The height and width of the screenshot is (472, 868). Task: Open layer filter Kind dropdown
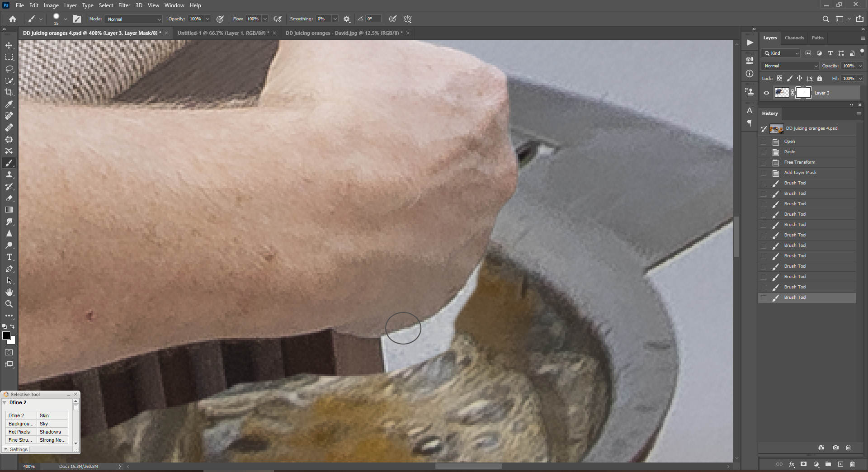pyautogui.click(x=781, y=53)
